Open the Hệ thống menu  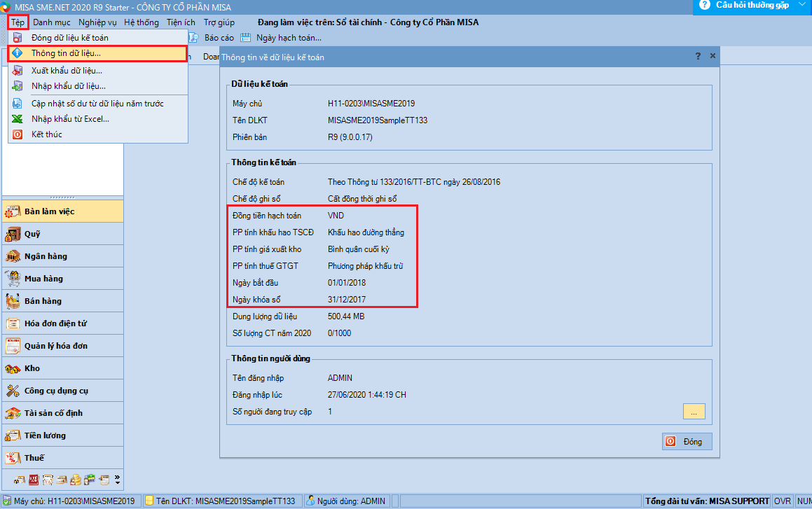click(x=142, y=22)
